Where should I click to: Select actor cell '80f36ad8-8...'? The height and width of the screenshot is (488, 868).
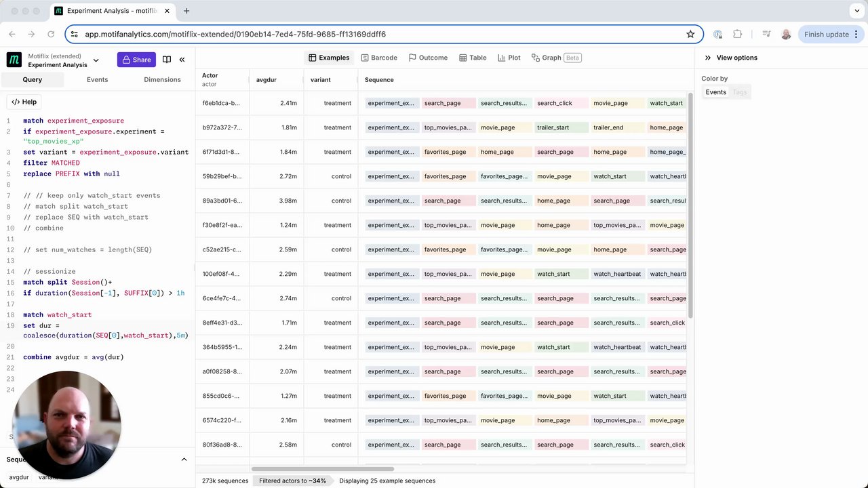coord(222,445)
